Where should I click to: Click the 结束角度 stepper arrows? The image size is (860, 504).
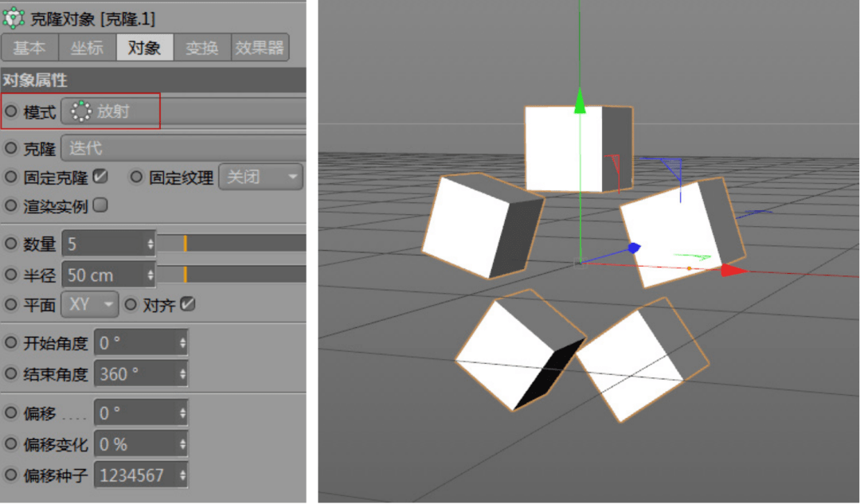tap(182, 374)
